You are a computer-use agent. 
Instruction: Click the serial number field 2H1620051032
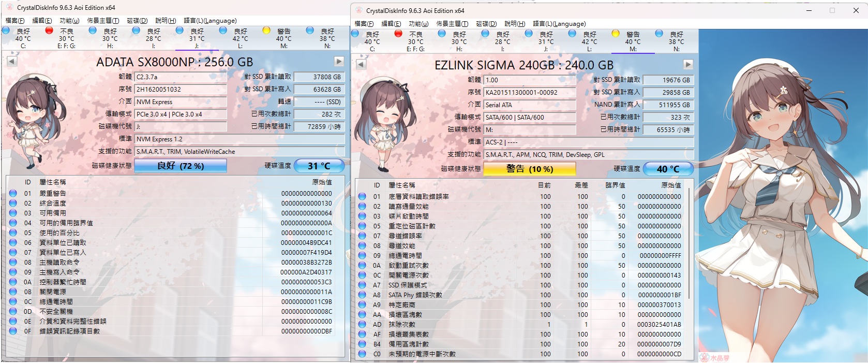click(x=180, y=89)
